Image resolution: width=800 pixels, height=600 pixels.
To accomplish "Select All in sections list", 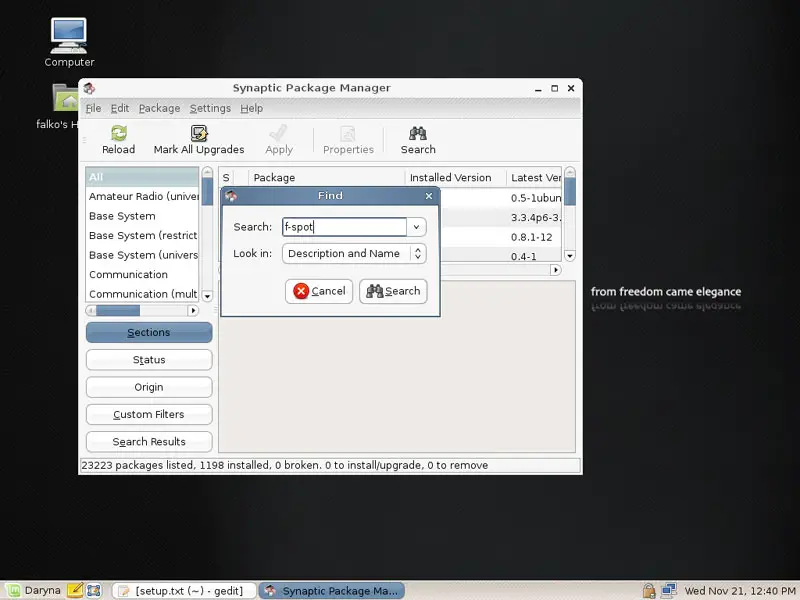I will [x=142, y=177].
